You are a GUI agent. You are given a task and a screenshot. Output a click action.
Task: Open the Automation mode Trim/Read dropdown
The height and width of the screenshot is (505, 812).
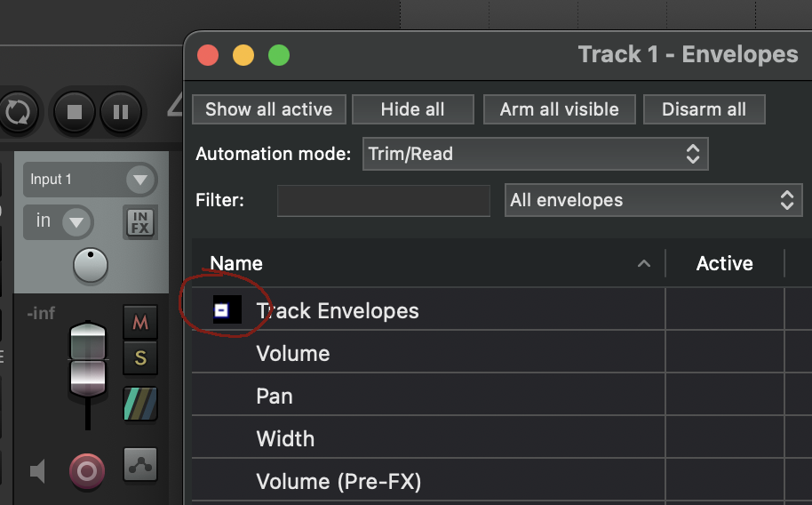coord(535,154)
